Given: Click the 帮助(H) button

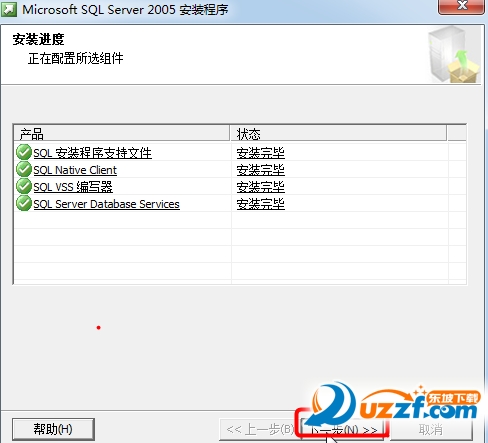Looking at the screenshot, I should [53, 429].
